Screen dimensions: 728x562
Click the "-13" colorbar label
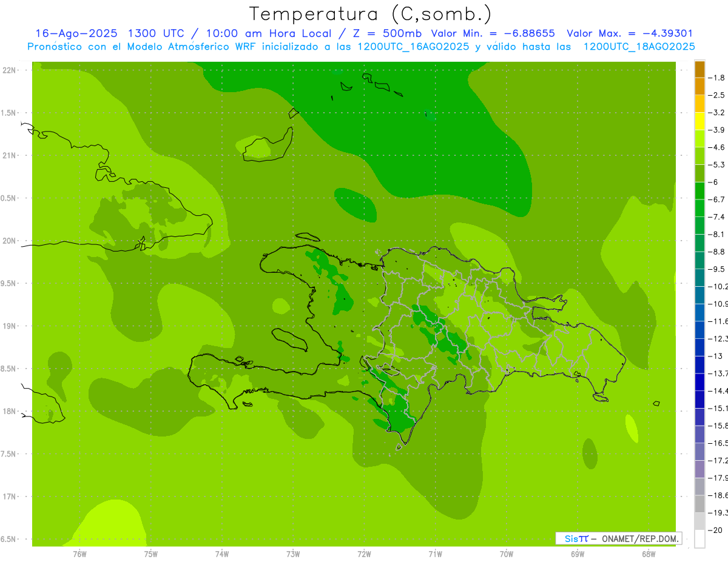pos(716,356)
